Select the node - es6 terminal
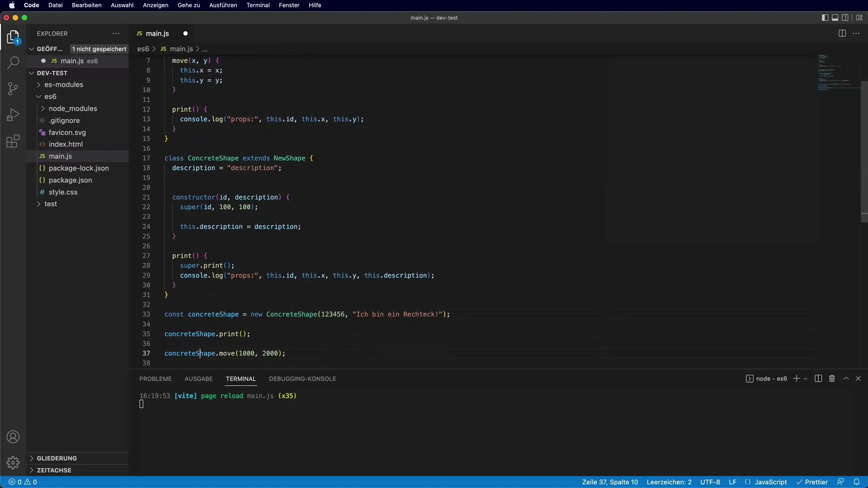 (x=766, y=379)
